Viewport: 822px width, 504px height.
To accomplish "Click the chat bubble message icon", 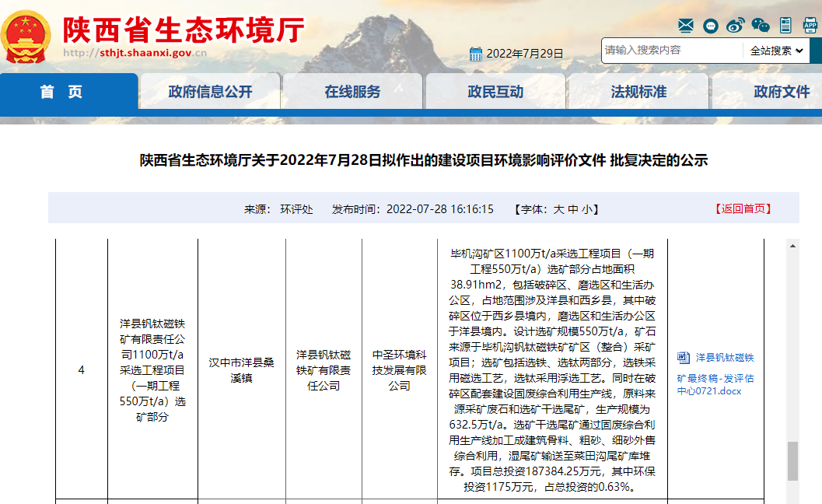I will click(x=710, y=26).
